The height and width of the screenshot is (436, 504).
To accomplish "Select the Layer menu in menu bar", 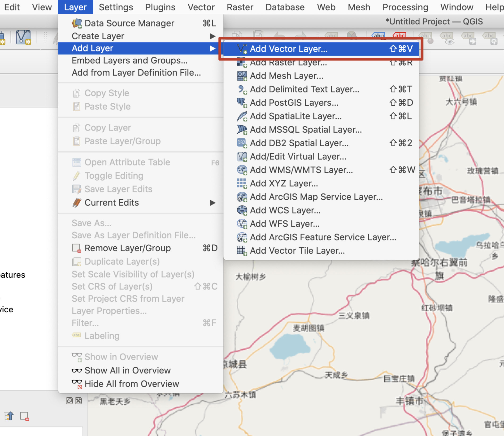I will pos(74,6).
